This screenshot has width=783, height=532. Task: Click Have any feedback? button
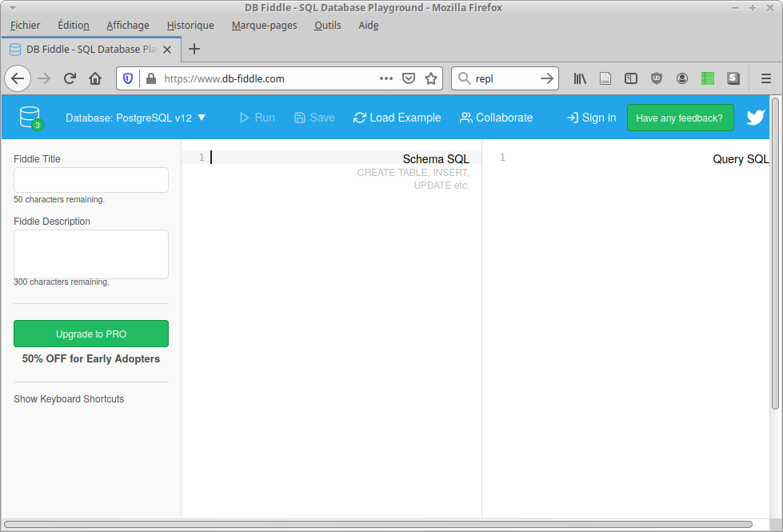680,118
